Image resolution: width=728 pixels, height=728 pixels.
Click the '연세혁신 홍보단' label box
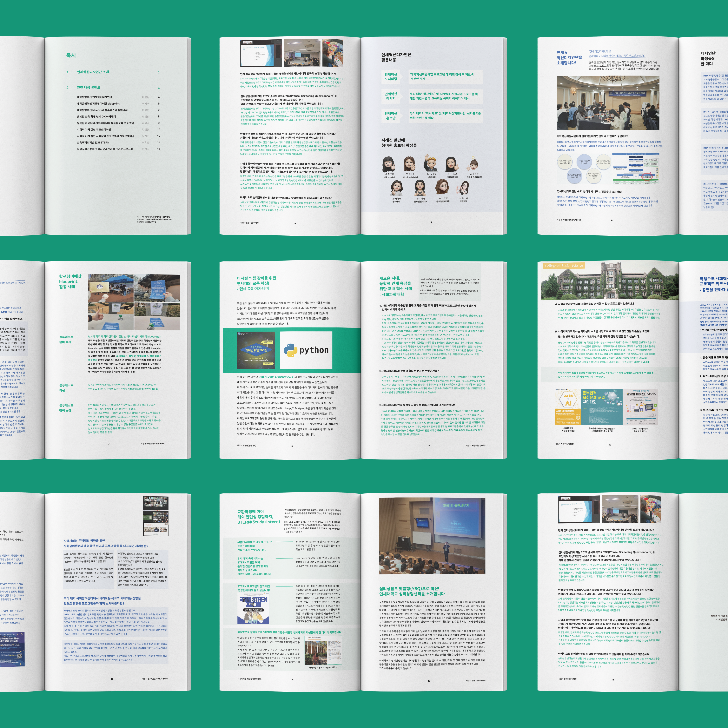point(391,116)
